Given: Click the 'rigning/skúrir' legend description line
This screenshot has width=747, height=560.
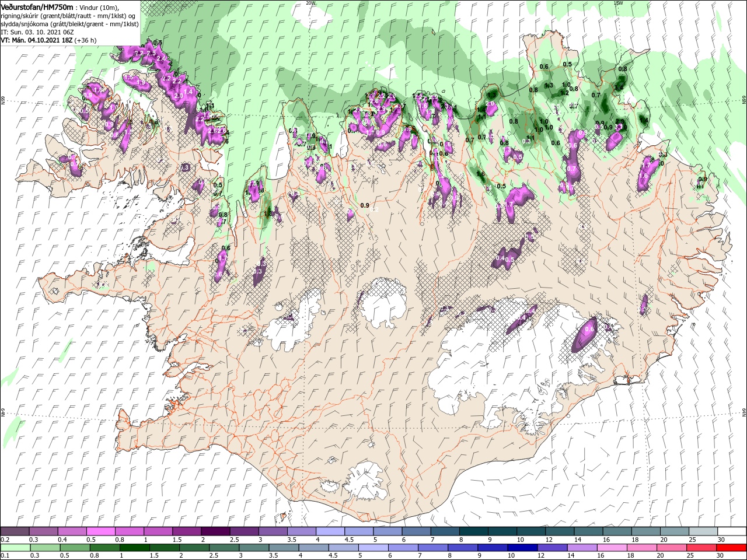Looking at the screenshot, I should click(68, 16).
